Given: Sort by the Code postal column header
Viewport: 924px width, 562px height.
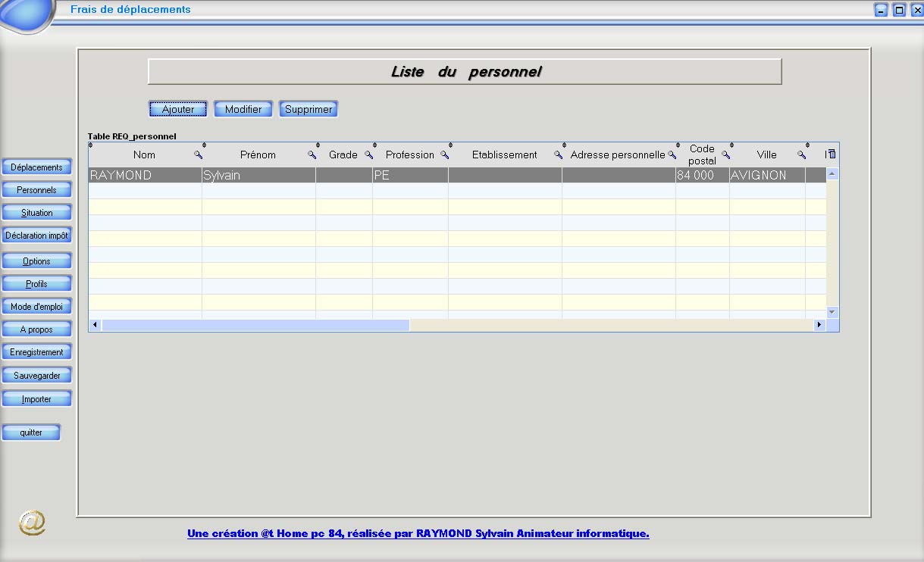Looking at the screenshot, I should [702, 155].
